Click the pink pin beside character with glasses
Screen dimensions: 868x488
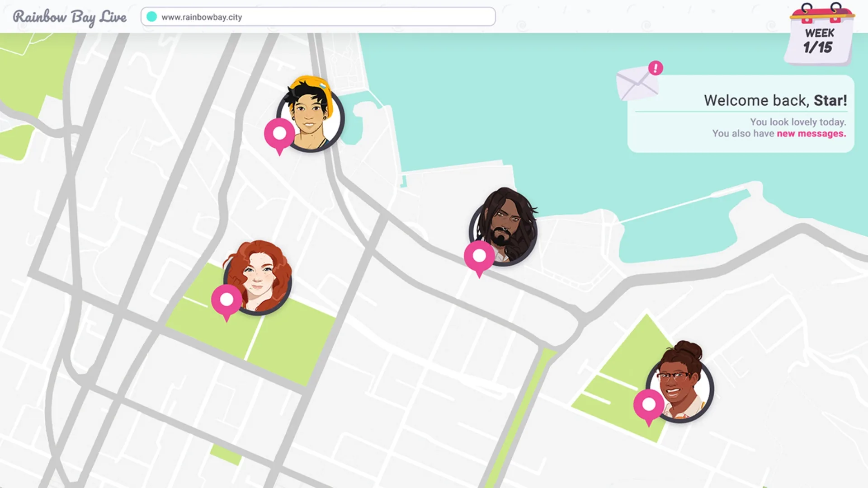(649, 404)
